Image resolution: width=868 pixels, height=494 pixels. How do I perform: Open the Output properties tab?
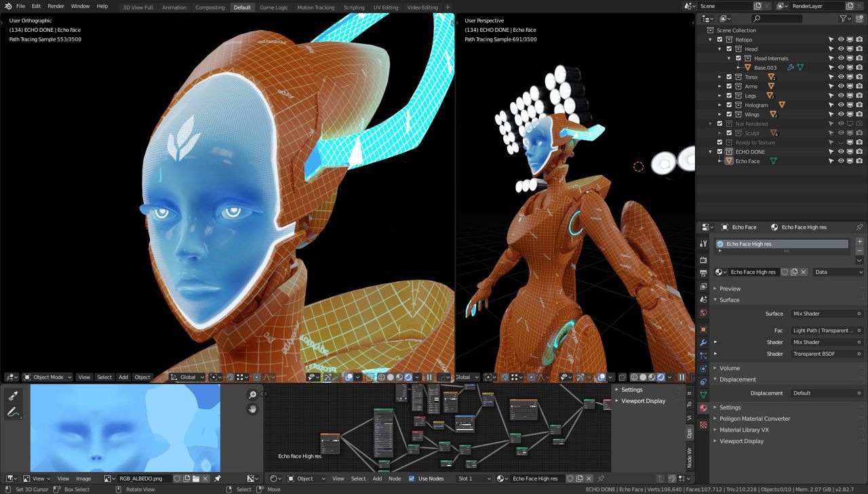[x=703, y=273]
